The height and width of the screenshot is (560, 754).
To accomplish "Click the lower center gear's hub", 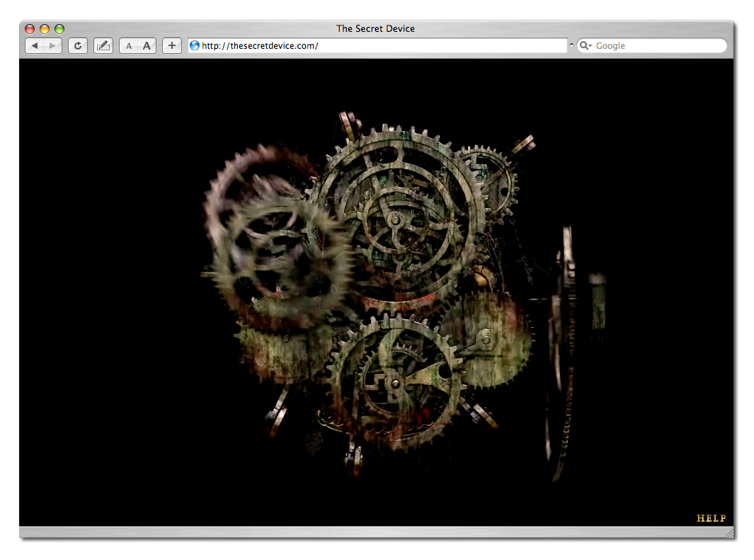I will tap(394, 383).
